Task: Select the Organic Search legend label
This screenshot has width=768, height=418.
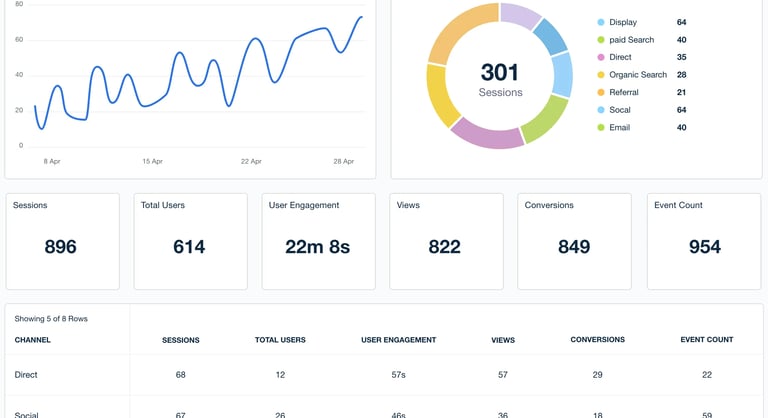Action: pos(638,74)
